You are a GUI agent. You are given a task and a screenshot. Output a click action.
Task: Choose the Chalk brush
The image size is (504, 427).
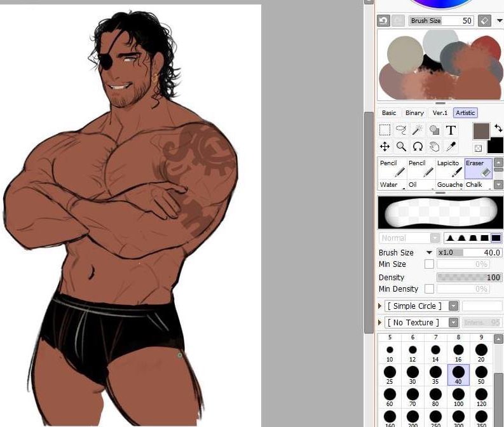click(479, 184)
